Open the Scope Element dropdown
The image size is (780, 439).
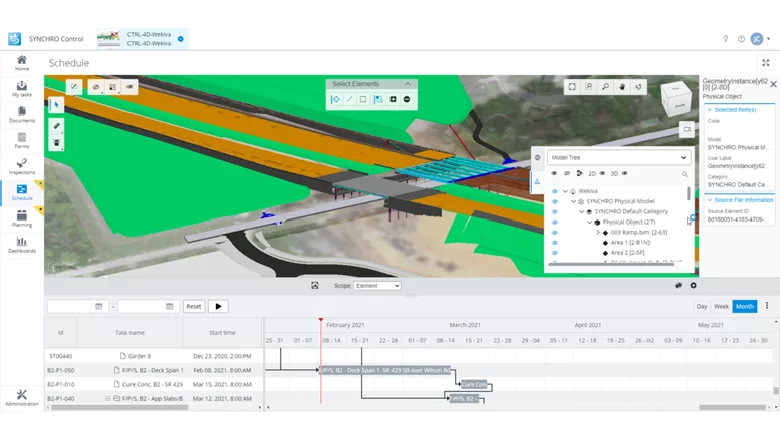377,286
